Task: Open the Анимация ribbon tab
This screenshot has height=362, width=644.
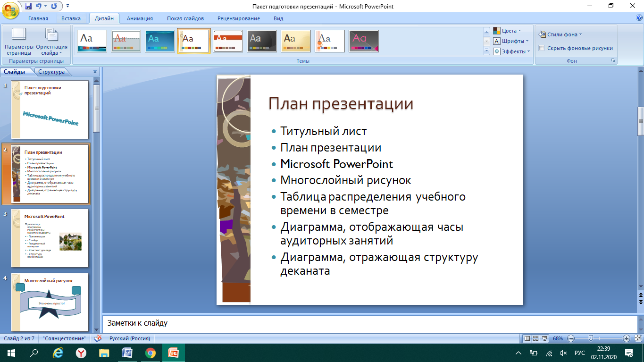Action: click(x=140, y=18)
